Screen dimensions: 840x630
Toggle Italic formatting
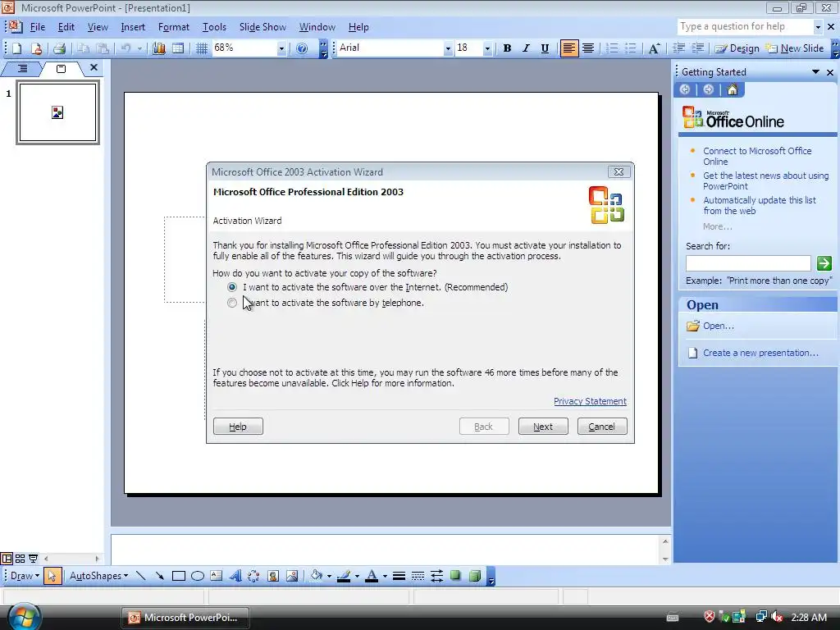(x=526, y=48)
